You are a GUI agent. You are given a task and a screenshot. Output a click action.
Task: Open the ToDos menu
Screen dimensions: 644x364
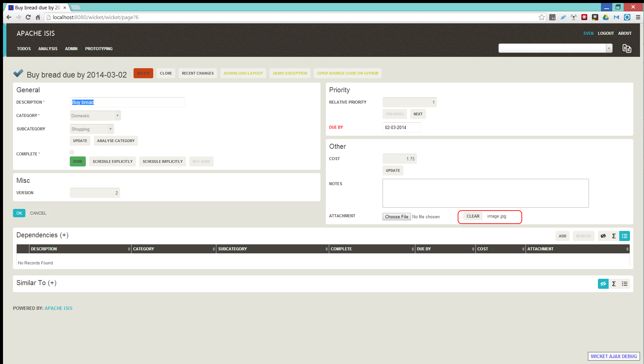(24, 49)
